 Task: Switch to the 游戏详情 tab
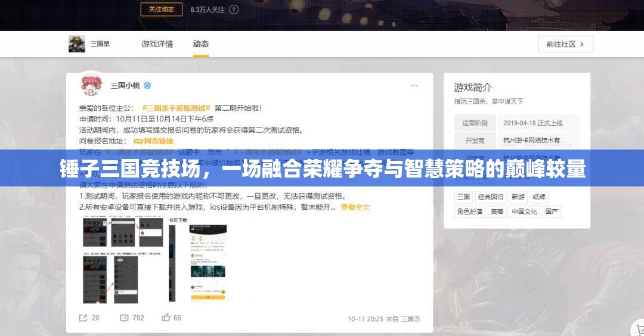[x=157, y=44]
